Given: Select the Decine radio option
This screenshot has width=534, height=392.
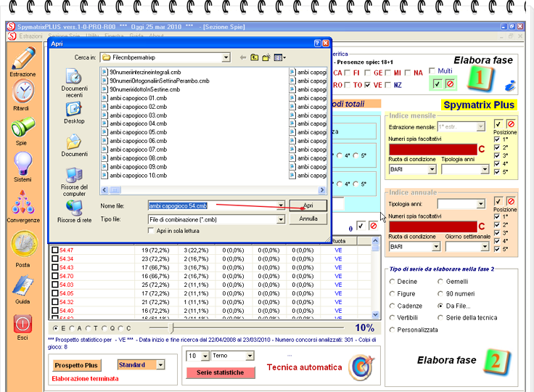Looking at the screenshot, I should (393, 282).
